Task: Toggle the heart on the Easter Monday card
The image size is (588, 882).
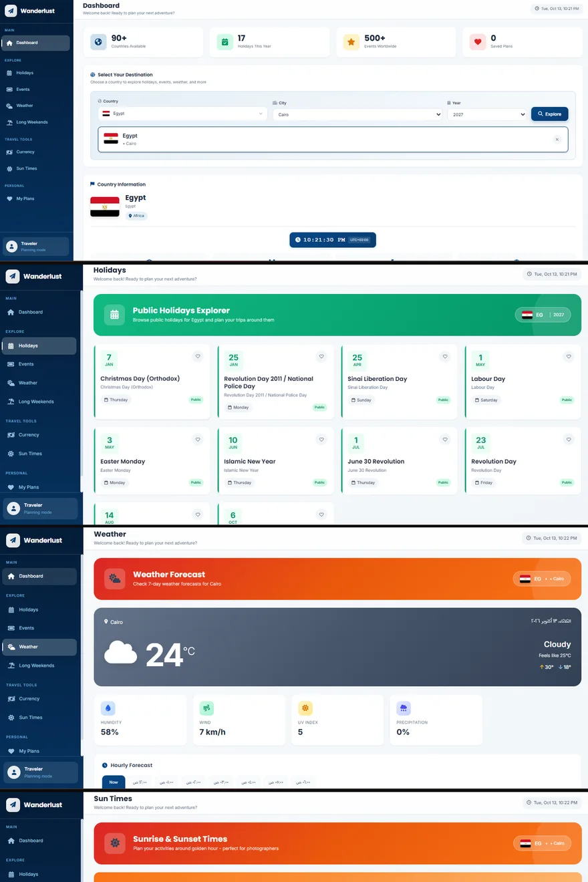Action: pyautogui.click(x=198, y=440)
